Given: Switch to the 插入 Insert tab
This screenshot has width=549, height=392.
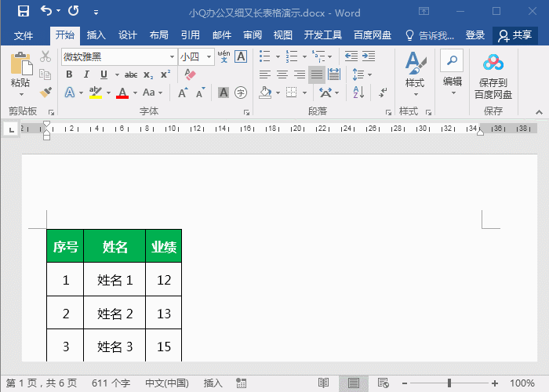Looking at the screenshot, I should [x=96, y=35].
